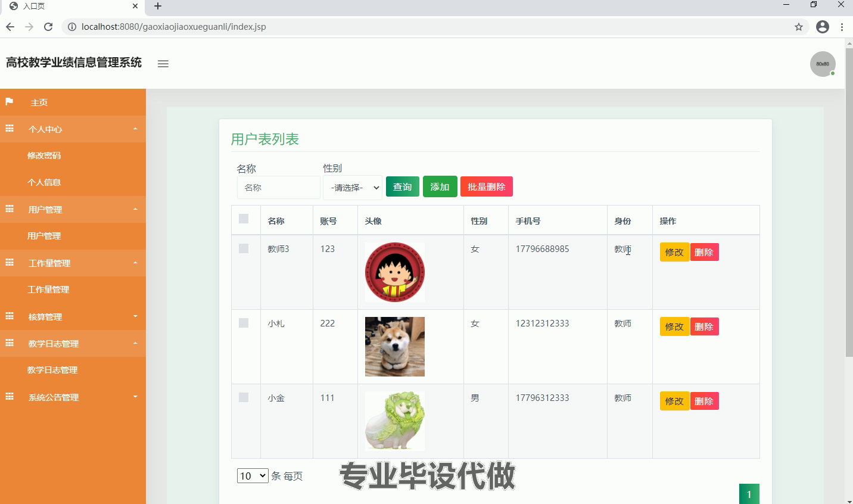Click the 批量删除 batch delete button

(x=487, y=186)
